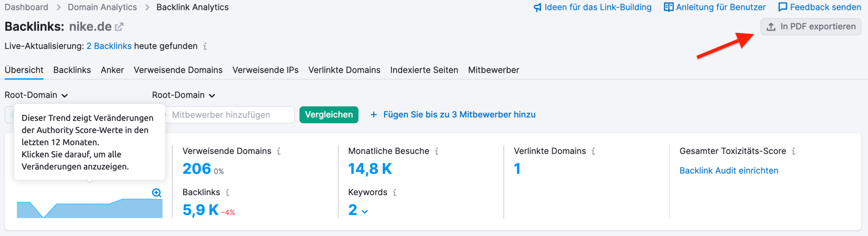The width and height of the screenshot is (868, 236).
Task: Click the Mitbewerber hinzufügen input field
Action: (x=230, y=115)
